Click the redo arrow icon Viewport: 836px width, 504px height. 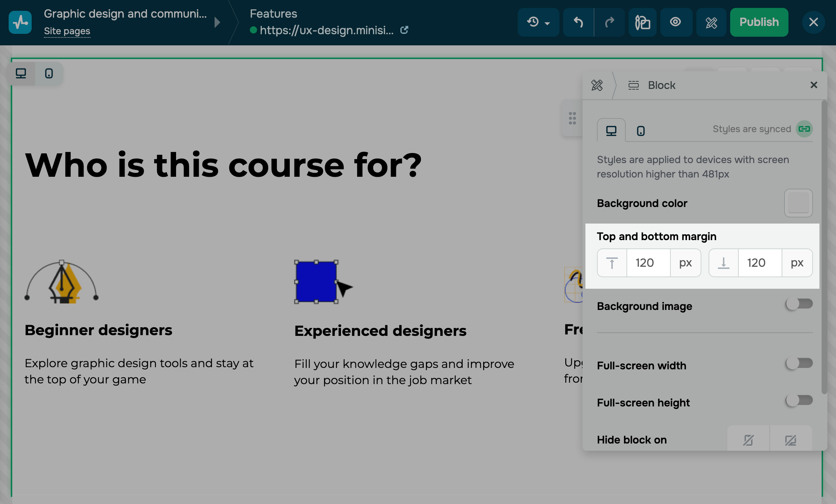(x=610, y=22)
